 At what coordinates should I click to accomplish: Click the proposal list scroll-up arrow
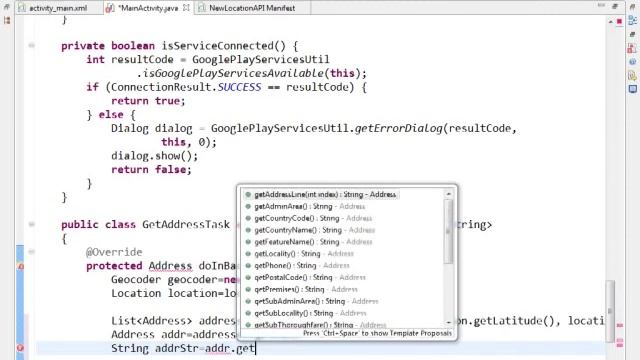(x=449, y=194)
